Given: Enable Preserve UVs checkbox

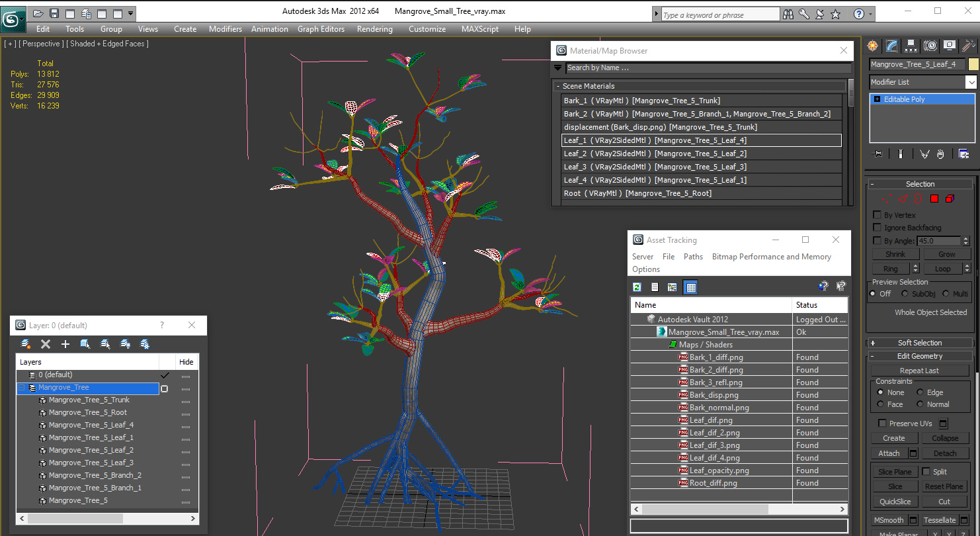Looking at the screenshot, I should click(882, 424).
